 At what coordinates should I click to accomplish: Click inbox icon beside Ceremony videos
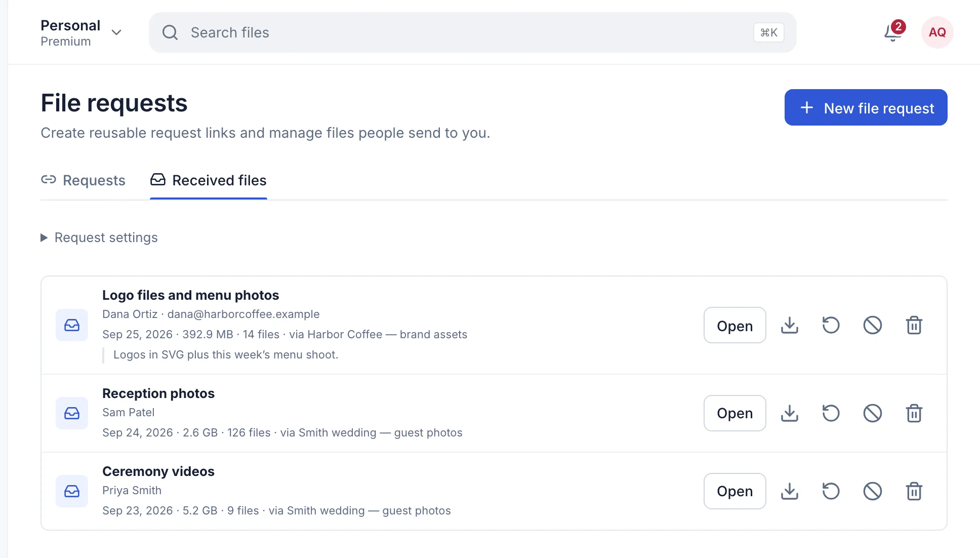(72, 491)
